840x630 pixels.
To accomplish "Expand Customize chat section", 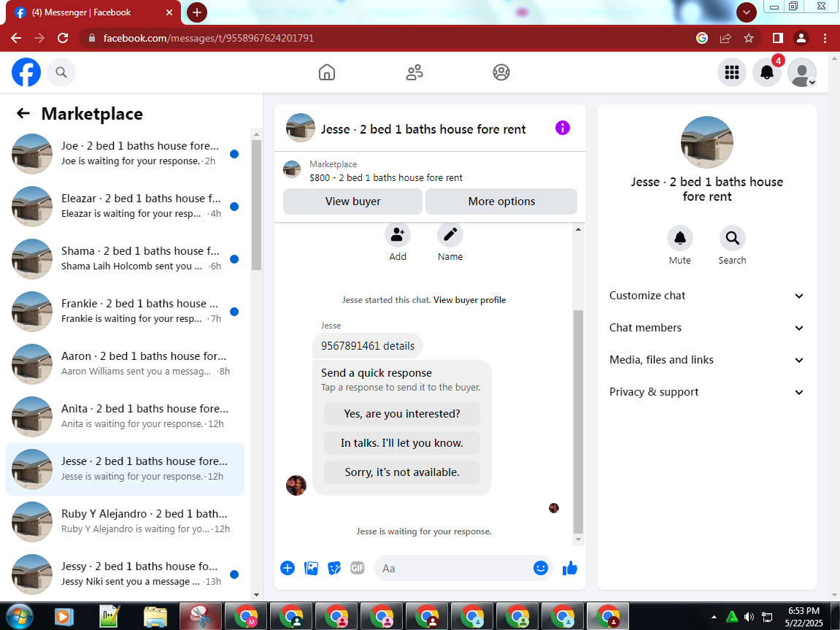I will (706, 296).
